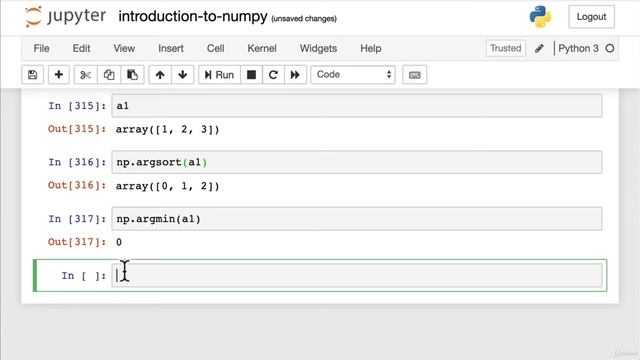Copy selected cells icon
The width and height of the screenshot is (640, 360).
click(109, 75)
